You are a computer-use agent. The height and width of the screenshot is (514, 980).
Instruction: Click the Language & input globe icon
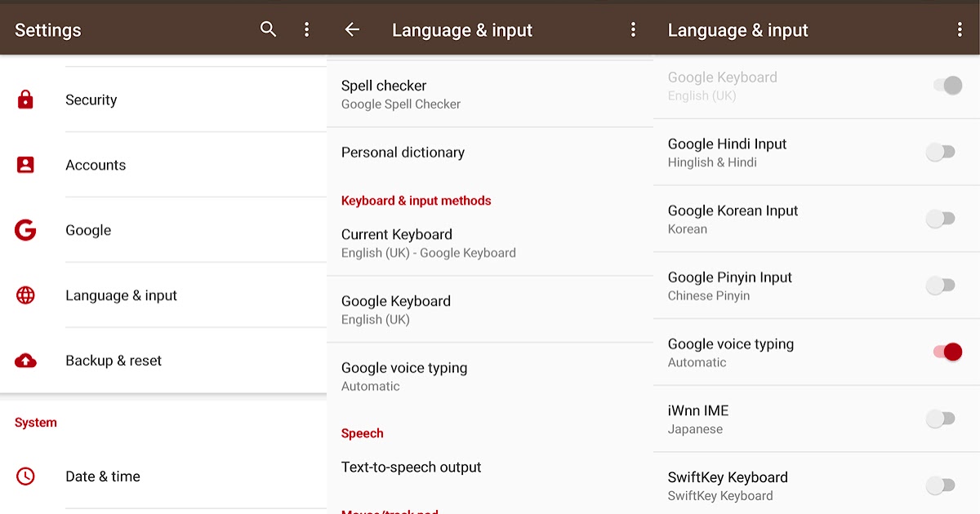25,295
